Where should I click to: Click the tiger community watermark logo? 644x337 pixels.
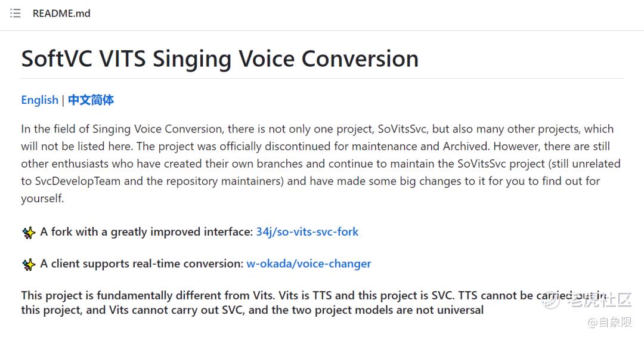550,301
